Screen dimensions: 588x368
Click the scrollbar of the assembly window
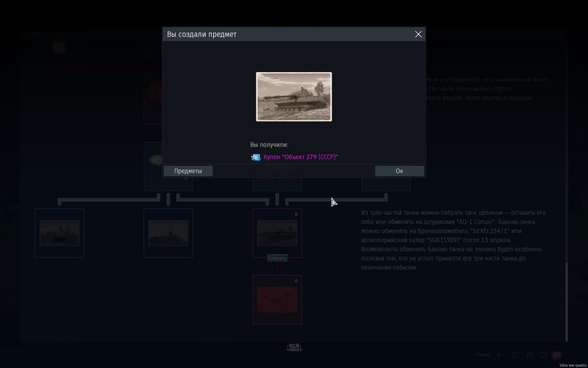tap(566, 301)
